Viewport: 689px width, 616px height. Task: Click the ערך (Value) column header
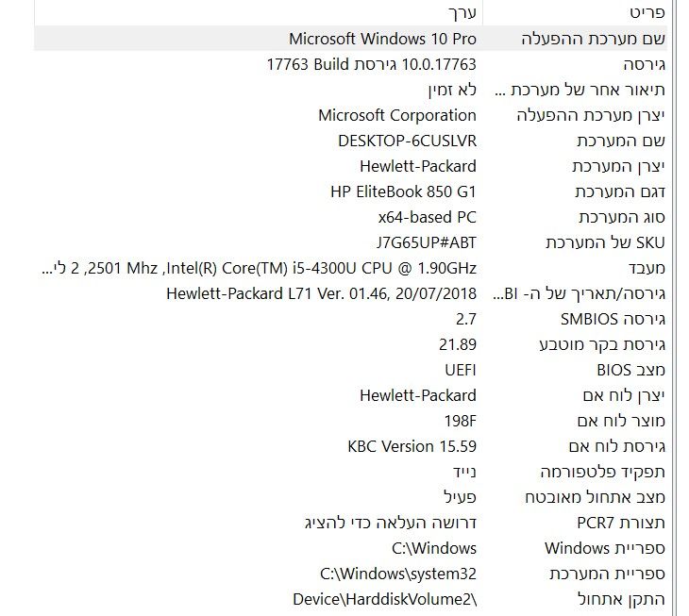(461, 13)
